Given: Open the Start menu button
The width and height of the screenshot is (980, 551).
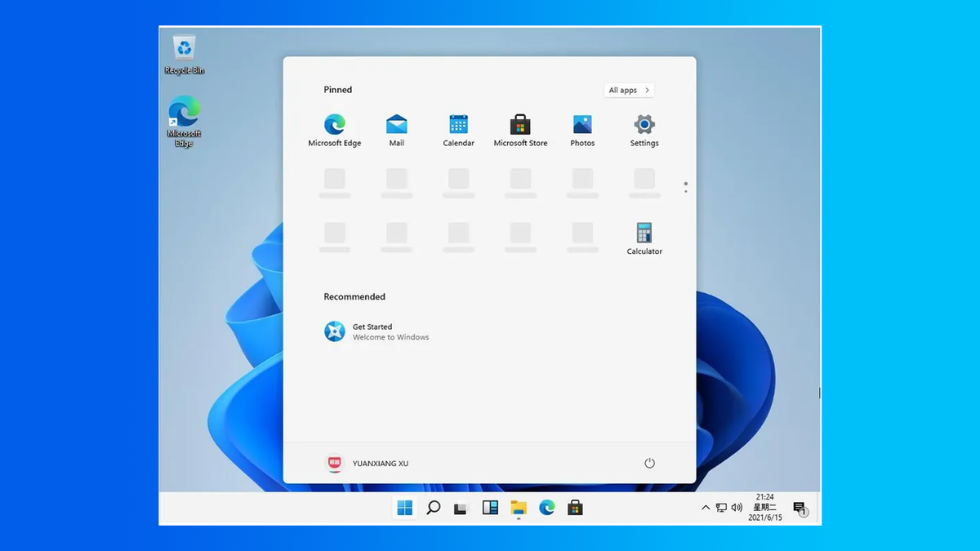Looking at the screenshot, I should (403, 508).
